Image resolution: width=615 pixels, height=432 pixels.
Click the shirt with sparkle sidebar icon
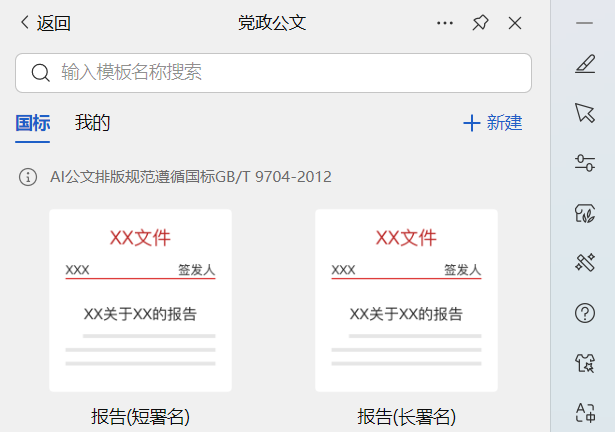pos(585,363)
